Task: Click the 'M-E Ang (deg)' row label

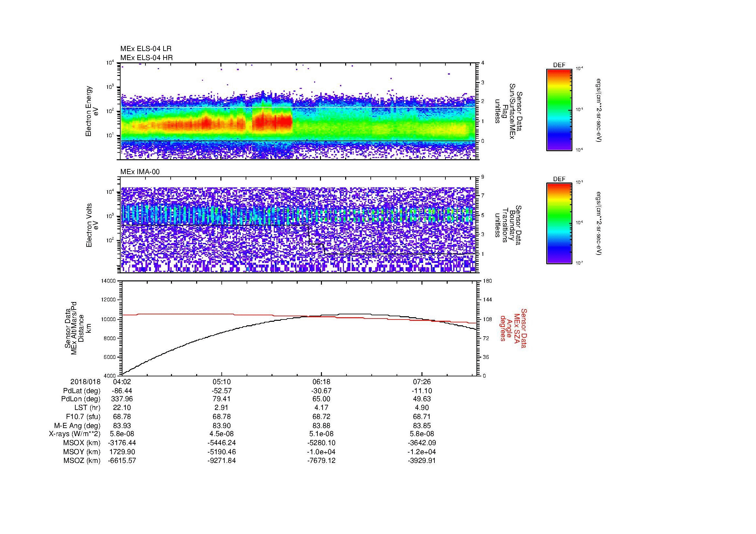Action: click(77, 425)
